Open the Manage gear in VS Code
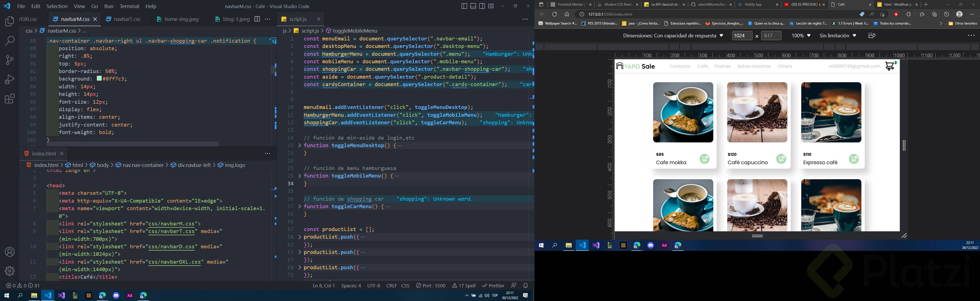Viewport: 980px width, 301px height. (x=9, y=271)
